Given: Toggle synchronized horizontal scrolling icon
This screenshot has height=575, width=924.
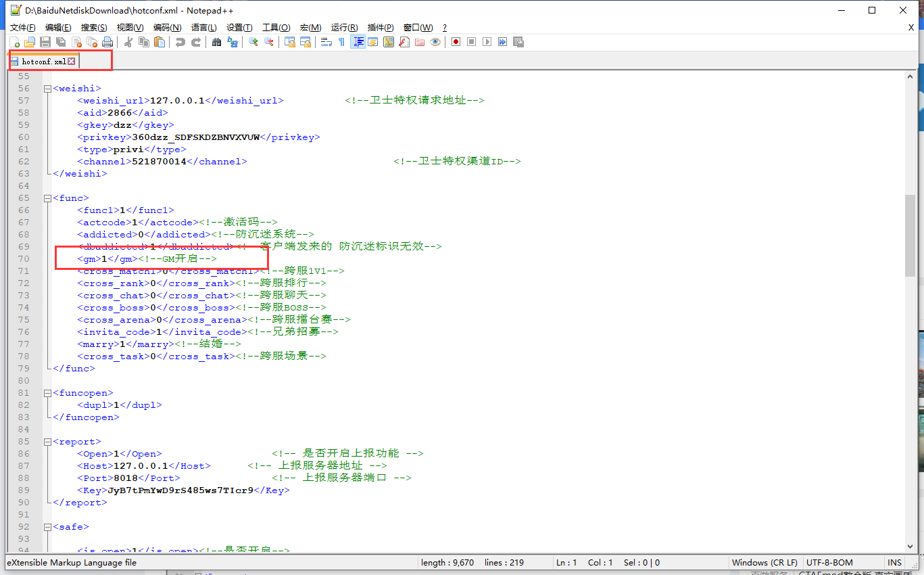Looking at the screenshot, I should [x=305, y=42].
